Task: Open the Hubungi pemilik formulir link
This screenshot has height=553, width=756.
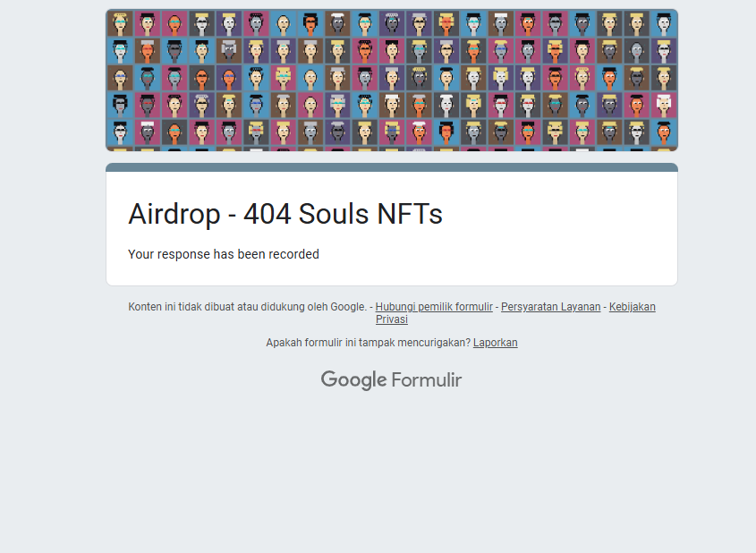Action: (434, 307)
